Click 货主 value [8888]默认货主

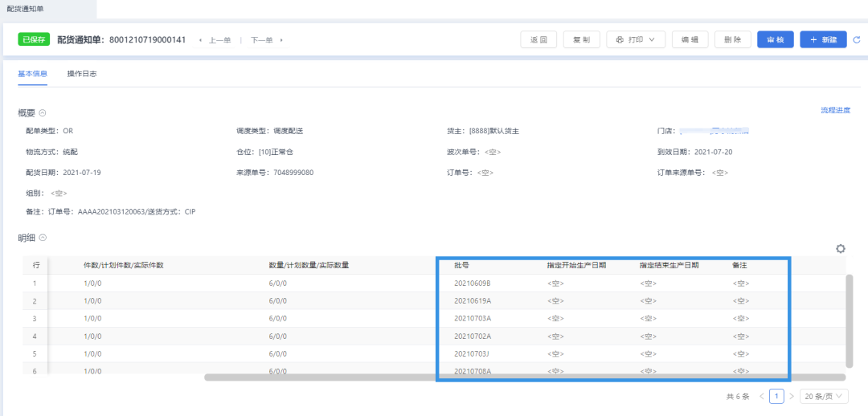(x=493, y=131)
